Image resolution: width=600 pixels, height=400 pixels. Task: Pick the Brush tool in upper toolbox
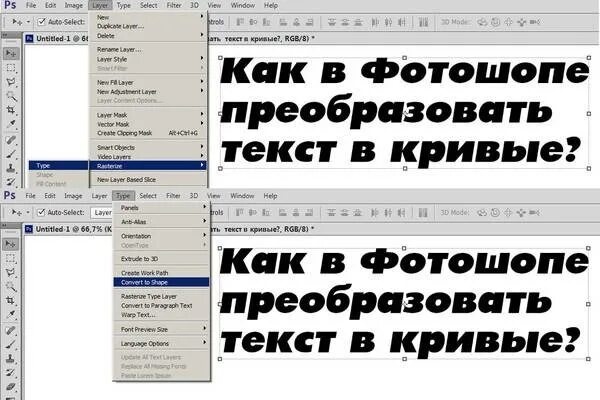(11, 154)
